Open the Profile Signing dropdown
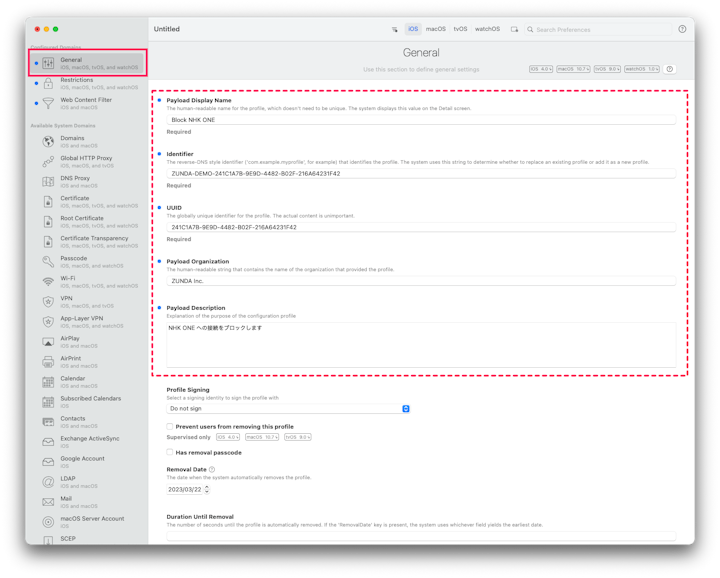 point(288,409)
